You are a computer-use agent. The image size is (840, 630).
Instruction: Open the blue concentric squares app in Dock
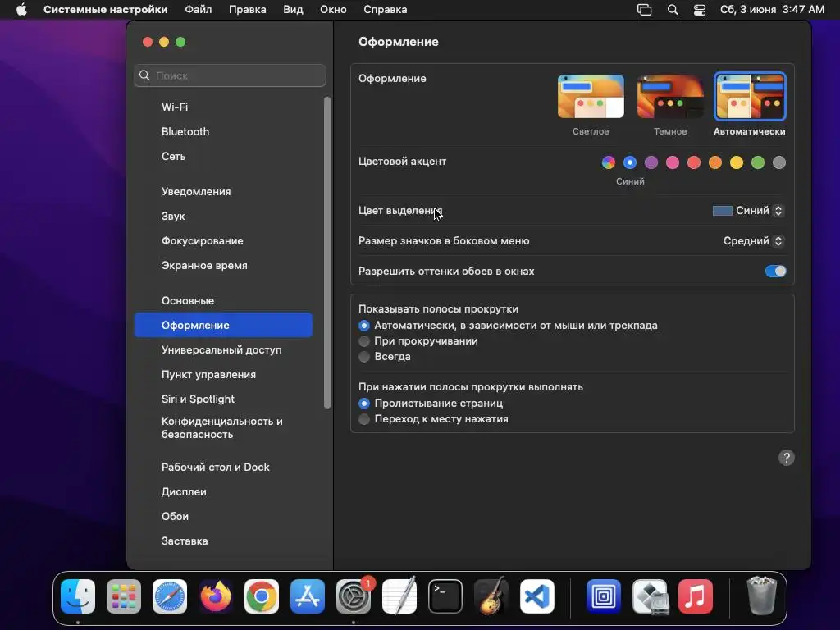click(603, 596)
